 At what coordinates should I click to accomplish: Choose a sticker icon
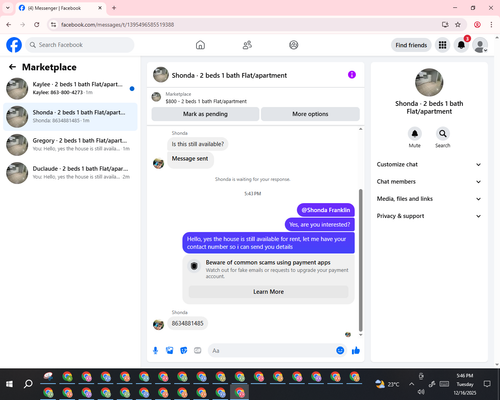tap(183, 350)
